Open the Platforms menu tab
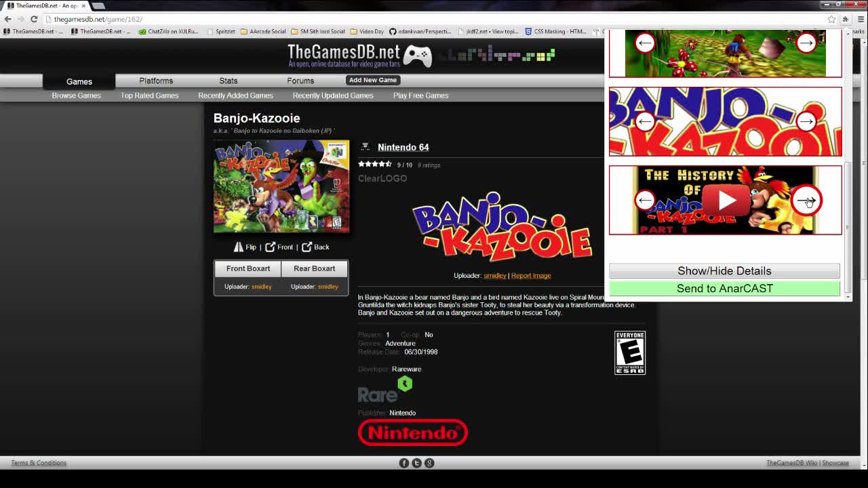Screen dimensions: 868x488 point(156,81)
